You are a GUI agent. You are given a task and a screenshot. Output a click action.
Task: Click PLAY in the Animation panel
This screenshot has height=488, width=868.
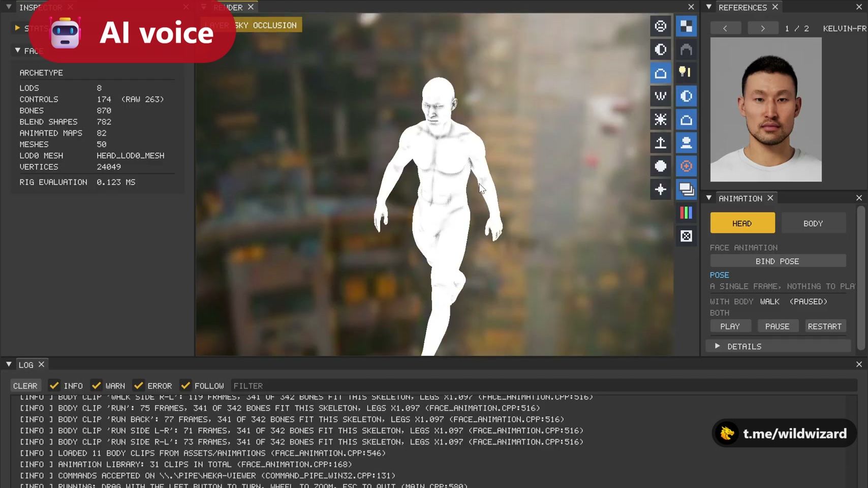tap(730, 326)
